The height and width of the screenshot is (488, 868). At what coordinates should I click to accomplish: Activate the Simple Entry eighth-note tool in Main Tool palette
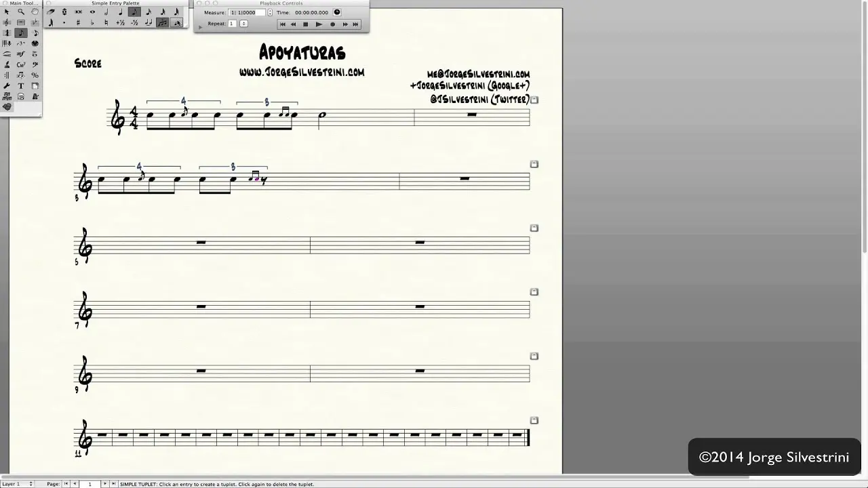click(21, 33)
